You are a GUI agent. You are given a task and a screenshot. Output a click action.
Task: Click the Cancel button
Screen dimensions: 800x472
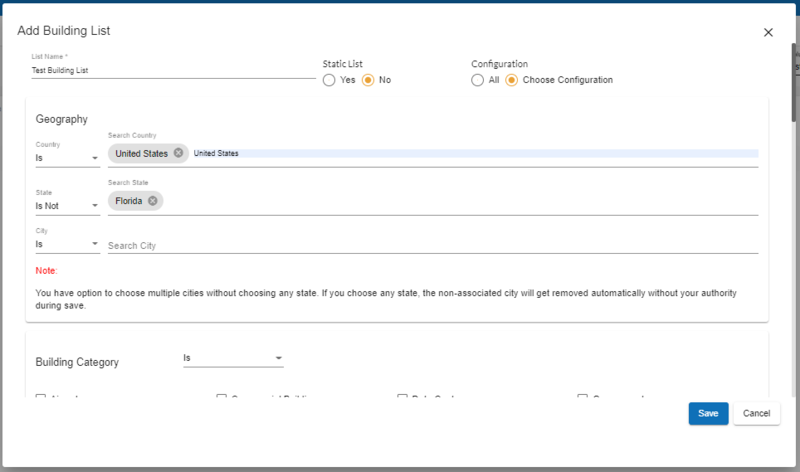756,413
